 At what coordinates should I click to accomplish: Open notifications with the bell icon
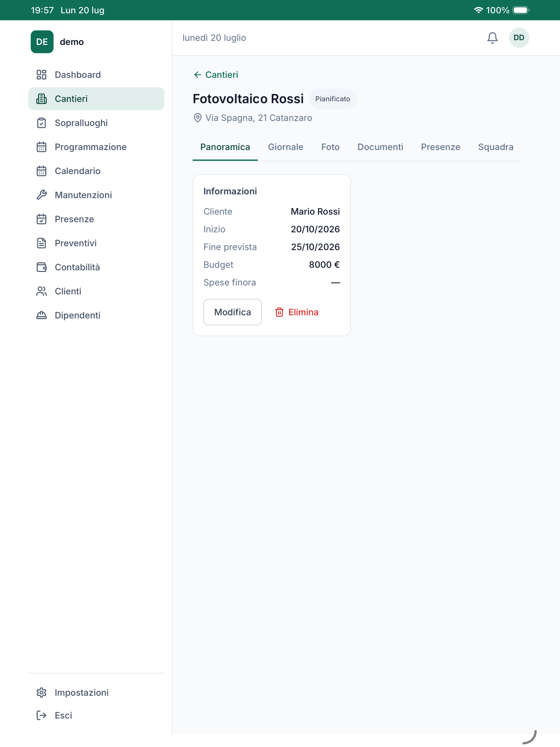(x=492, y=37)
